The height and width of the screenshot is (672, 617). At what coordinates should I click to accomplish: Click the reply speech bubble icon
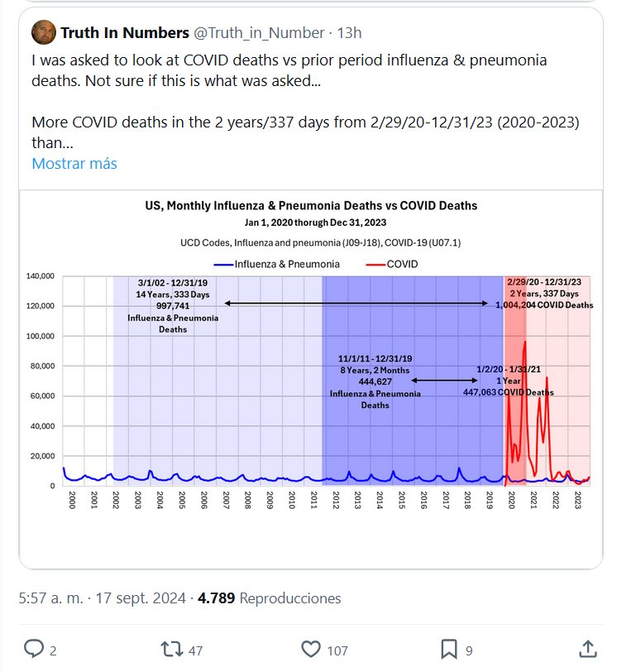(34, 649)
